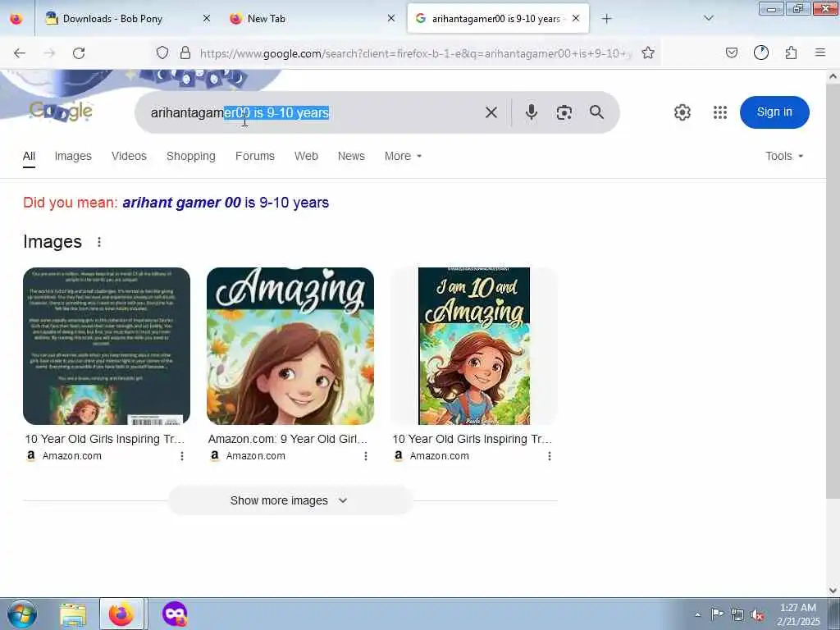Follow the 'arihant gamer 00 is 9-10 years' suggestion
This screenshot has height=630, width=840.
click(x=226, y=203)
